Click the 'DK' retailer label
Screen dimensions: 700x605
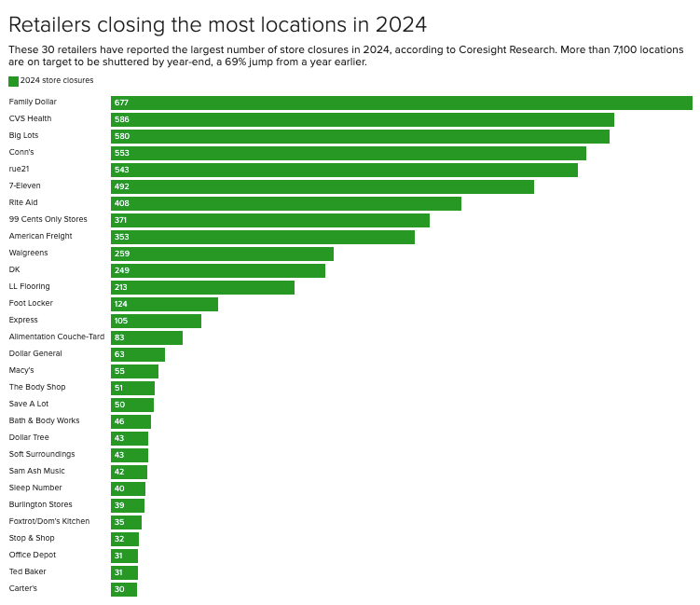click(14, 269)
